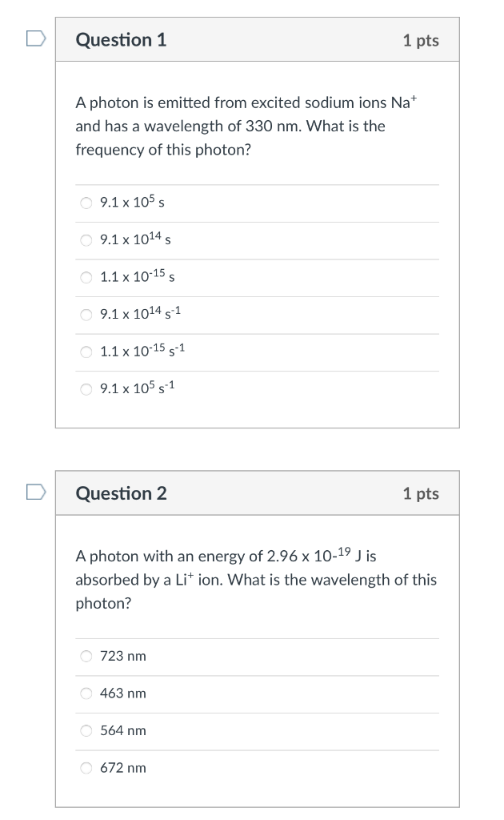Click the Question 1 prompt text
The width and height of the screenshot is (504, 820).
click(x=246, y=126)
